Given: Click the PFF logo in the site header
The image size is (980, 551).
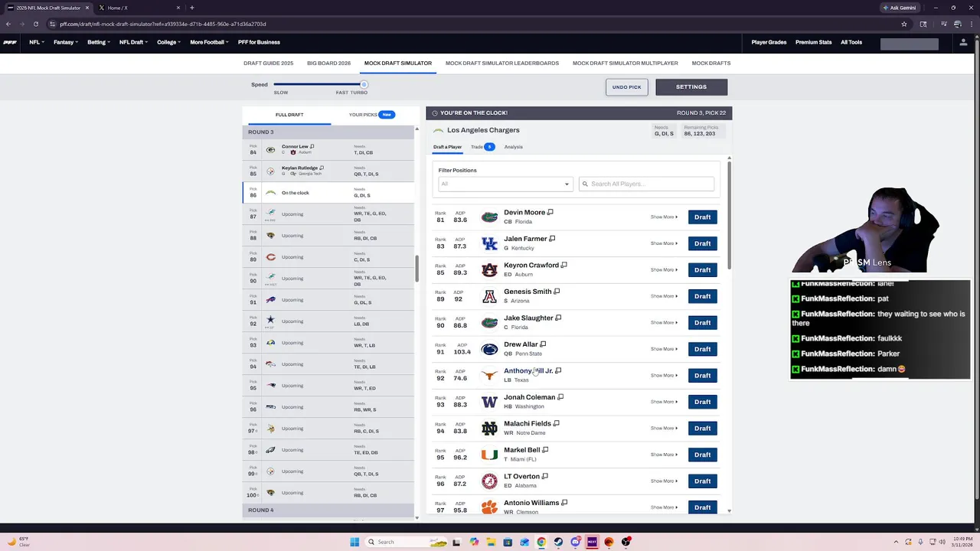Looking at the screenshot, I should click(x=9, y=42).
